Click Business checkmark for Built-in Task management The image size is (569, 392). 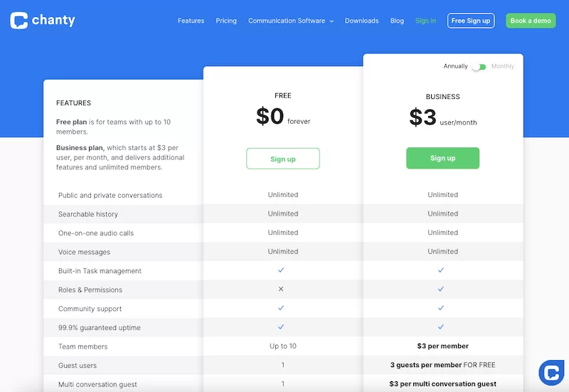tap(440, 270)
